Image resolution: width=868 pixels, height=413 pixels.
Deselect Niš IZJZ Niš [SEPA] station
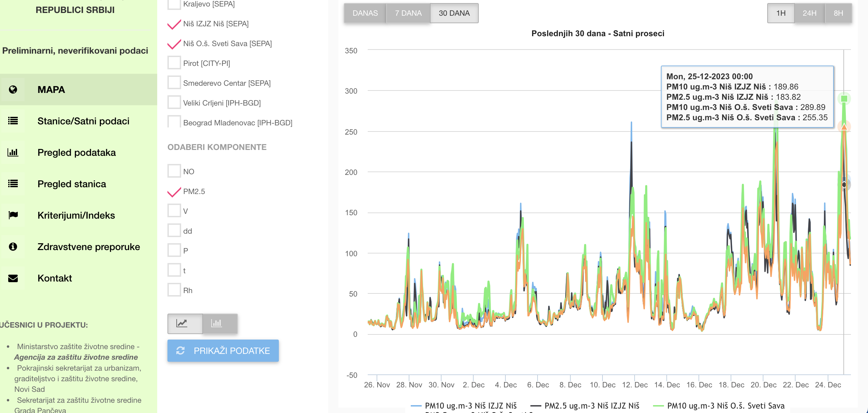coord(174,24)
